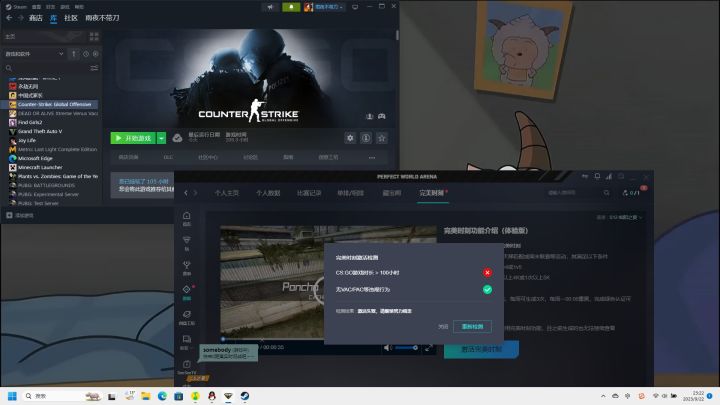Search the Steam library magnifier icon
The width and height of the screenshot is (720, 405).
tap(9, 68)
